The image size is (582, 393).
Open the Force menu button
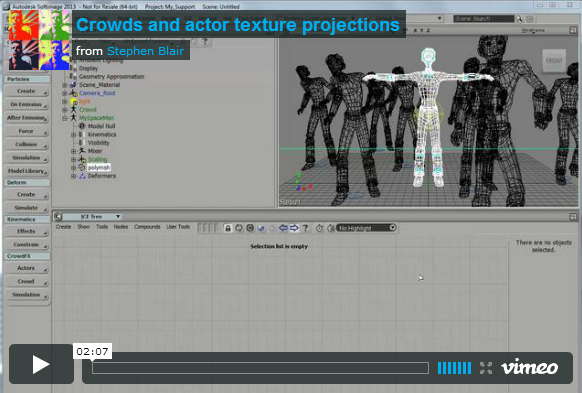click(x=27, y=131)
